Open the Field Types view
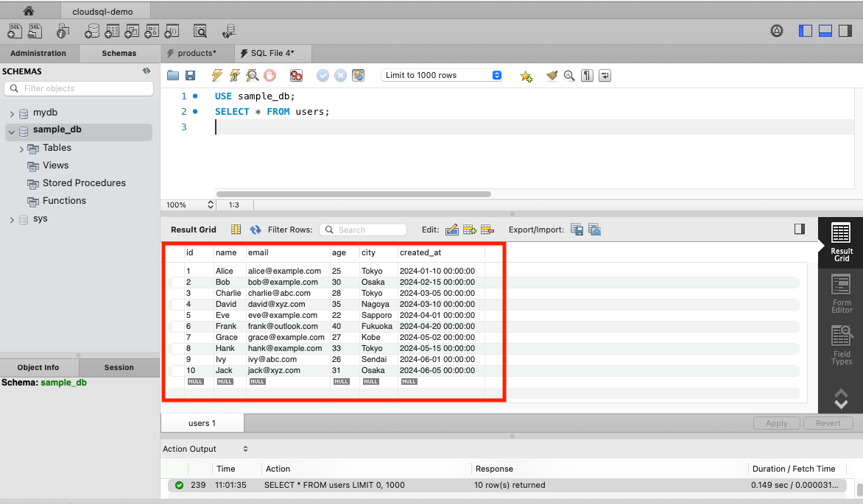The image size is (863, 504). pos(841,346)
